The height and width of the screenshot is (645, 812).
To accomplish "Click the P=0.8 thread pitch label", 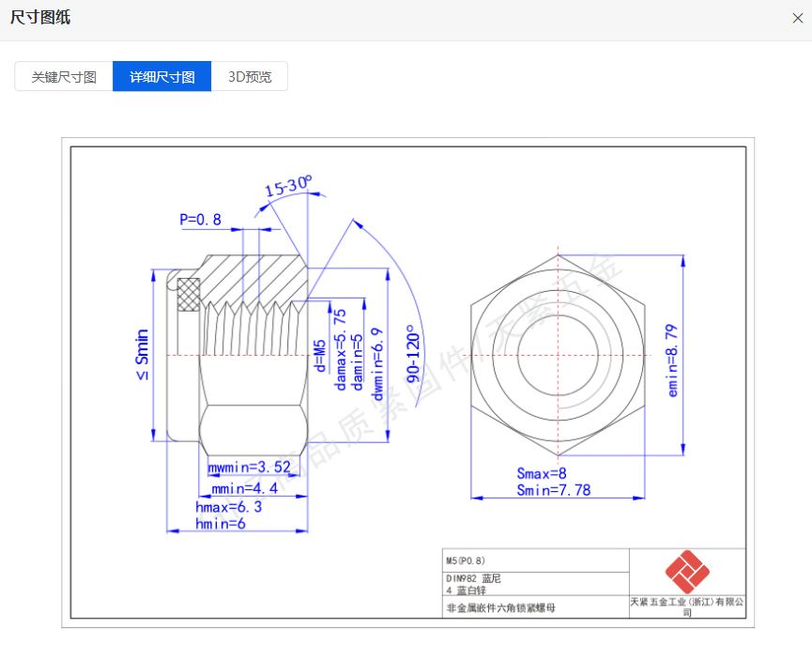I will (x=200, y=220).
